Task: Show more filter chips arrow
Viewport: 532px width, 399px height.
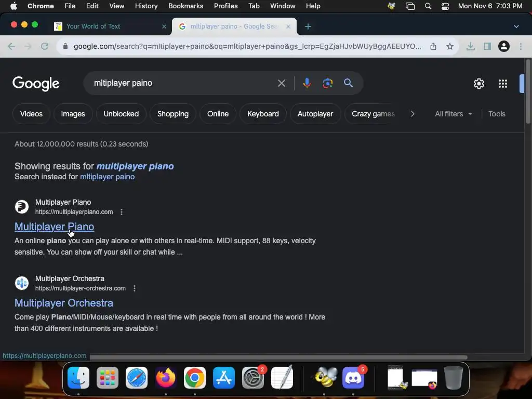Action: (x=413, y=114)
